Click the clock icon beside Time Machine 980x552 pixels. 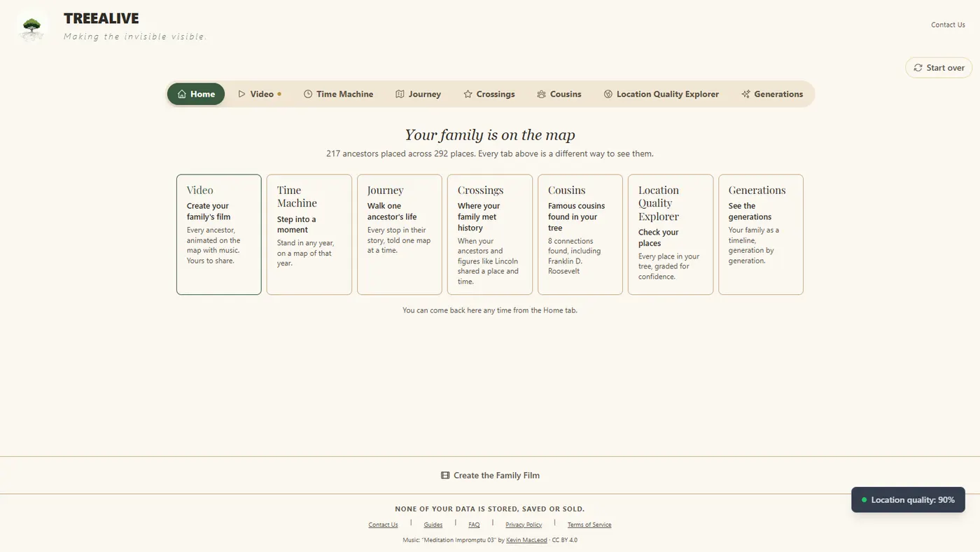click(308, 94)
